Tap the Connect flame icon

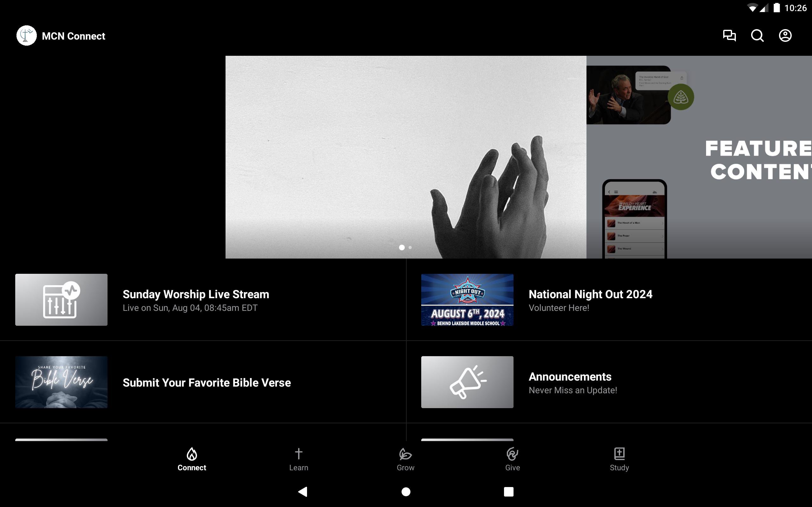(192, 454)
